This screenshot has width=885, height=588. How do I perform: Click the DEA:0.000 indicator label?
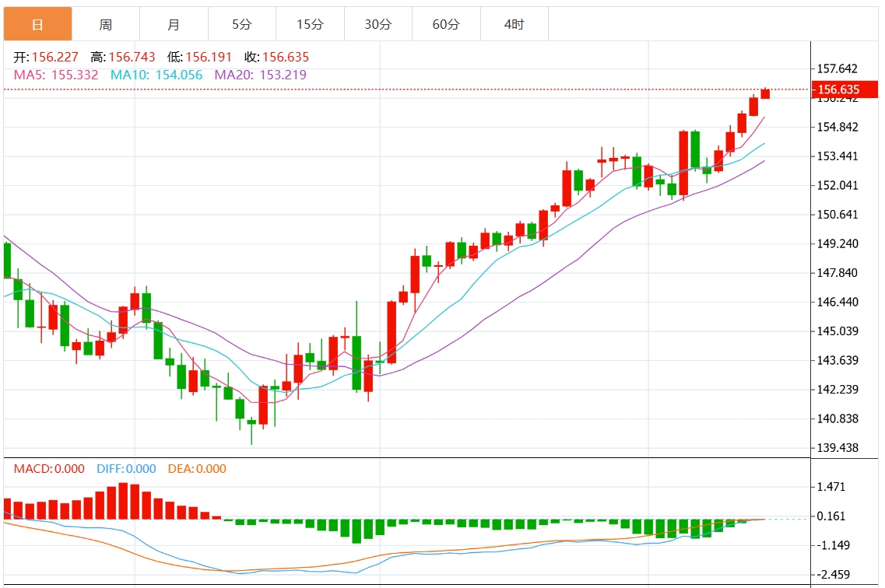pyautogui.click(x=197, y=469)
